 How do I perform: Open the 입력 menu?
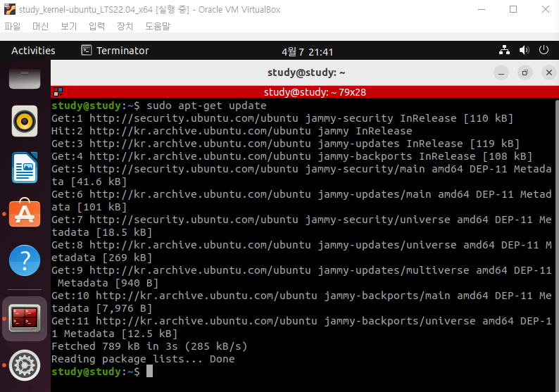(x=96, y=26)
